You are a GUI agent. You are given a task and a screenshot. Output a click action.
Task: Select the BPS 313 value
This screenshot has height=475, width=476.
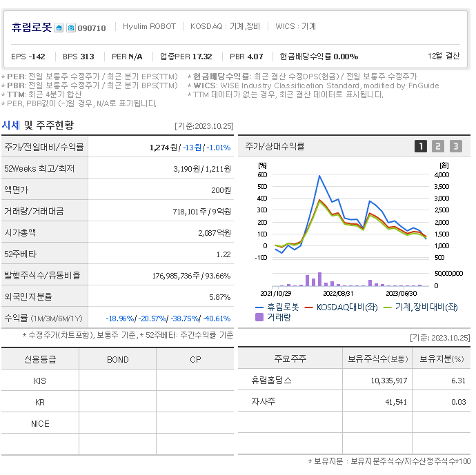click(79, 57)
